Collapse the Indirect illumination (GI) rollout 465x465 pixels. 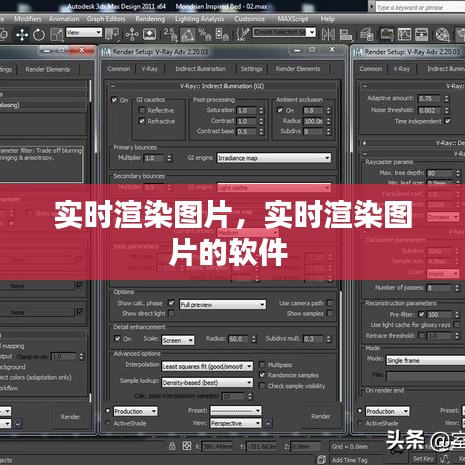coord(113,86)
